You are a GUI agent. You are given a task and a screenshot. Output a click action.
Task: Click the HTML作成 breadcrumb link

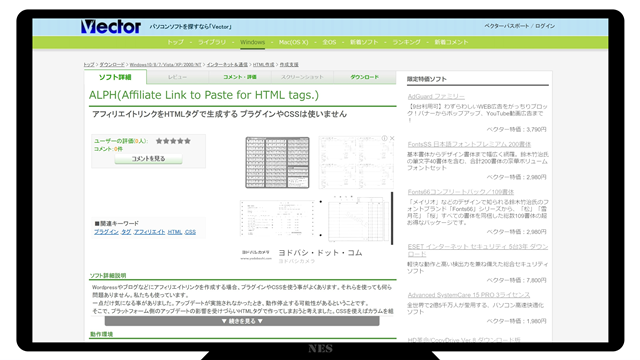(x=263, y=64)
